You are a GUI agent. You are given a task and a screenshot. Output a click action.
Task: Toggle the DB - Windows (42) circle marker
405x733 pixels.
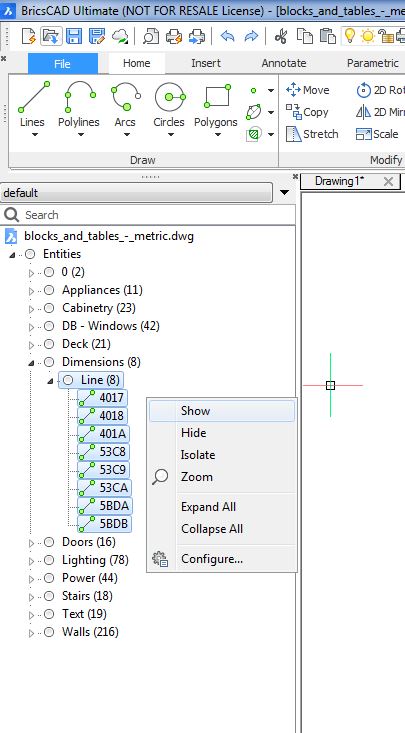tap(49, 326)
